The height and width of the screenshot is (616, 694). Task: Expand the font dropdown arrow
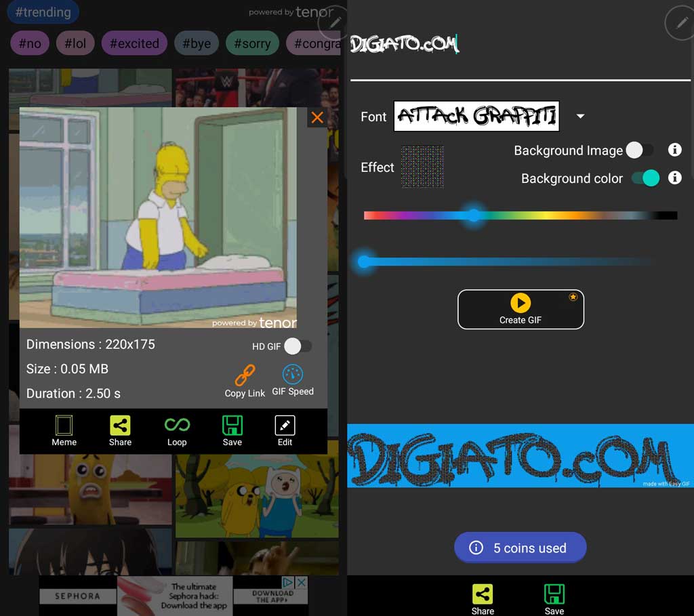pos(580,117)
